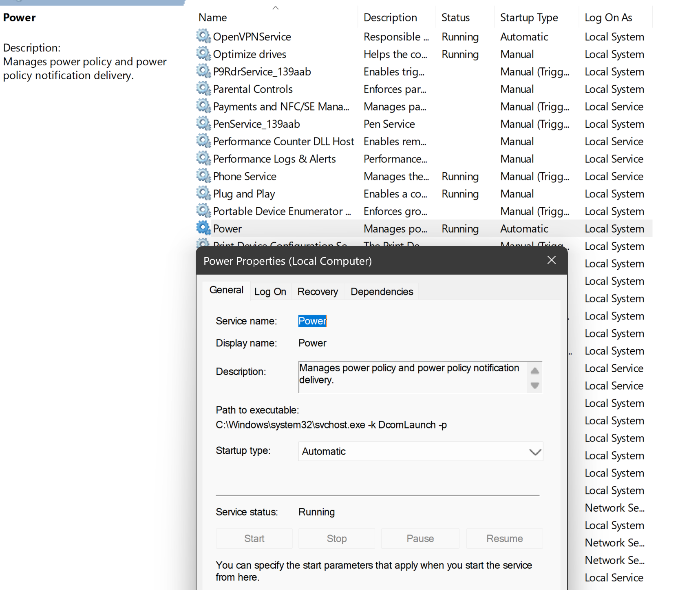This screenshot has width=700, height=590.
Task: Click the highlighted Service name field
Action: 312,321
